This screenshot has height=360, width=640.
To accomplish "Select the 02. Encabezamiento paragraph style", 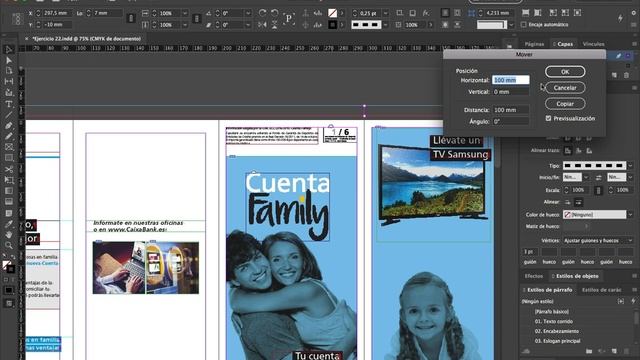I will tap(557, 331).
